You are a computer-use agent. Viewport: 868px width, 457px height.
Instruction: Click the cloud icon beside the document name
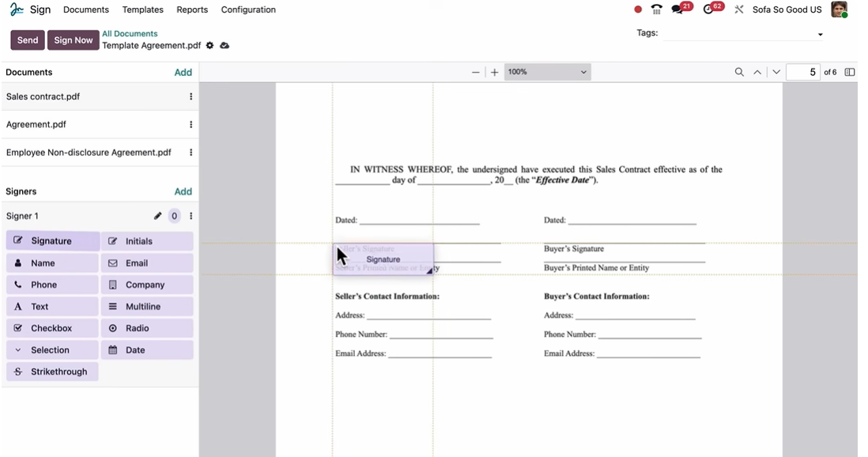tap(225, 46)
